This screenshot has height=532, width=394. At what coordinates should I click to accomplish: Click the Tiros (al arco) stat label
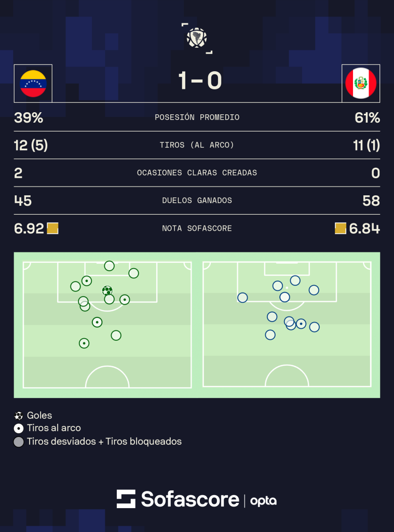197,145
